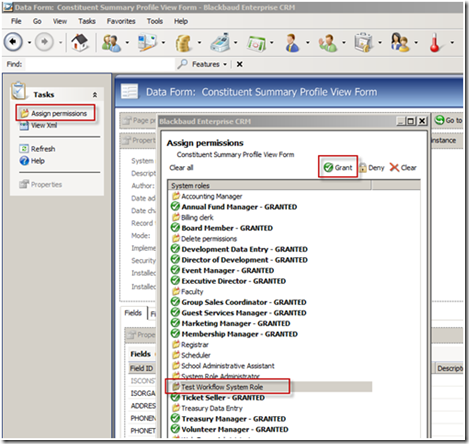
Task: Click the Clear all link
Action: tap(181, 168)
